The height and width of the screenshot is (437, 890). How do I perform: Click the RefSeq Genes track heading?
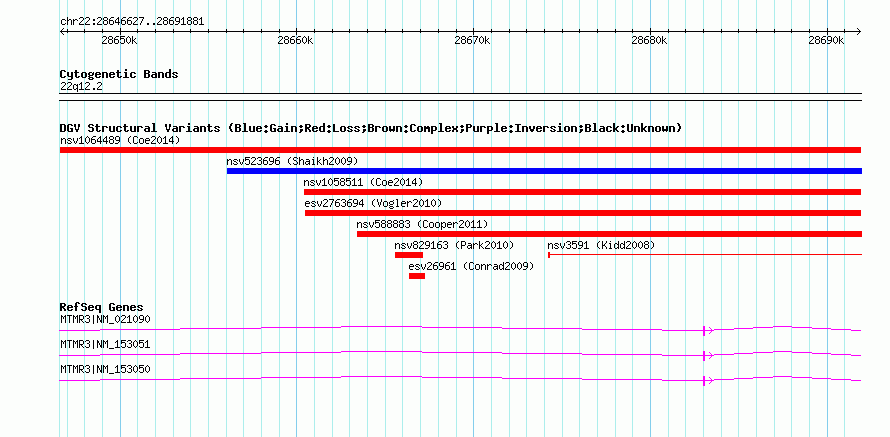[x=101, y=308]
